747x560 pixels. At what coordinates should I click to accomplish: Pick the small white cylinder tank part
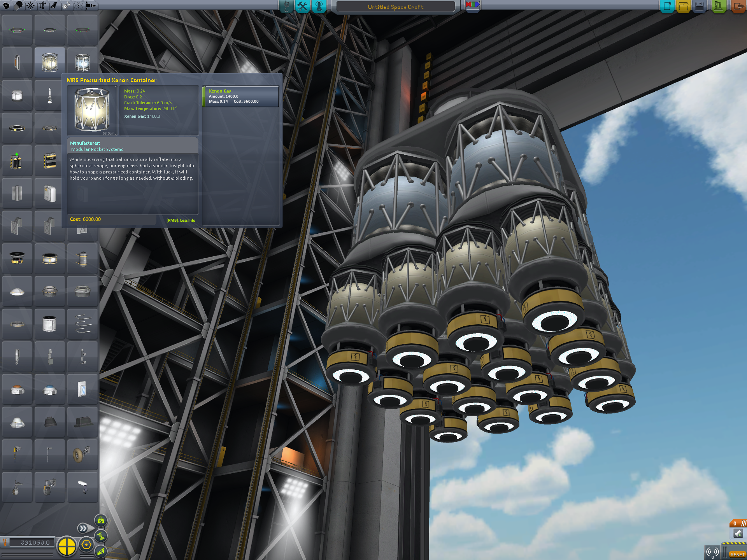pyautogui.click(x=17, y=95)
